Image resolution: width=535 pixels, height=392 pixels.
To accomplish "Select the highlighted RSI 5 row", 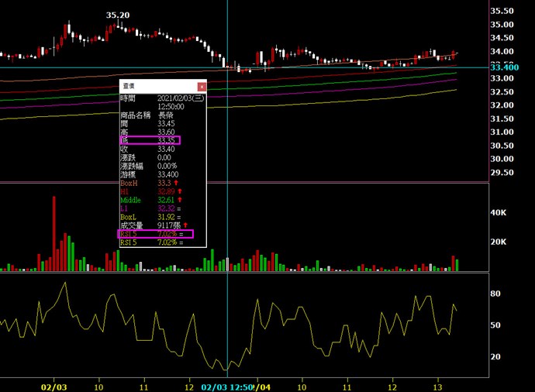I will click(x=155, y=233).
